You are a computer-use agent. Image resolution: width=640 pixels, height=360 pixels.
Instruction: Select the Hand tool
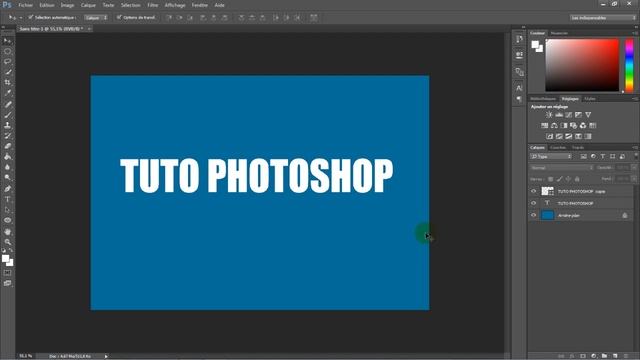[7, 231]
